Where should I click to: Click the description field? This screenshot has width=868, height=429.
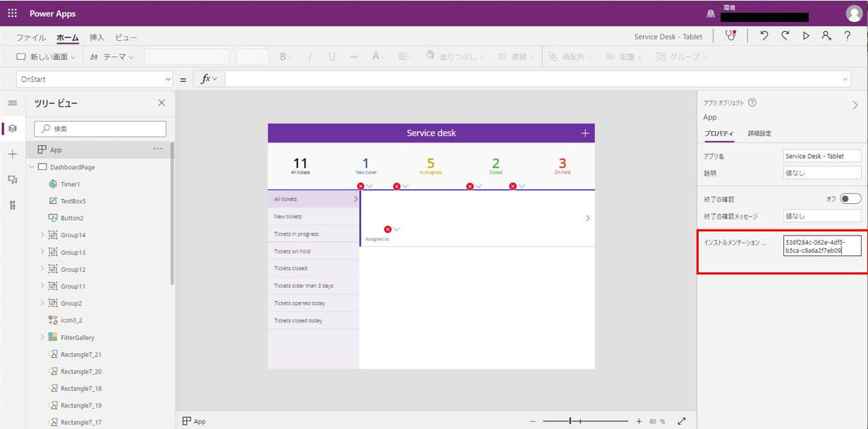tap(822, 173)
